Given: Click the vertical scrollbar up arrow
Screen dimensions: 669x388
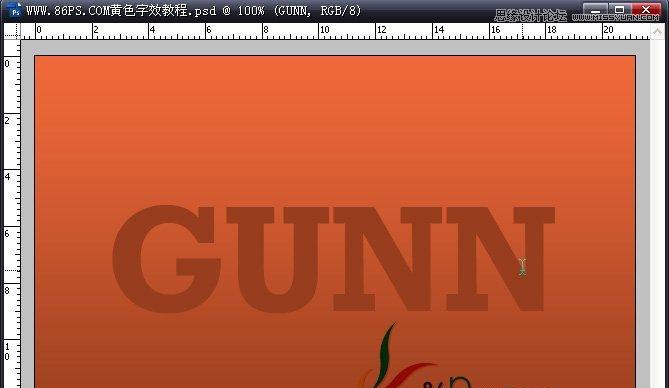Looking at the screenshot, I should 657,31.
